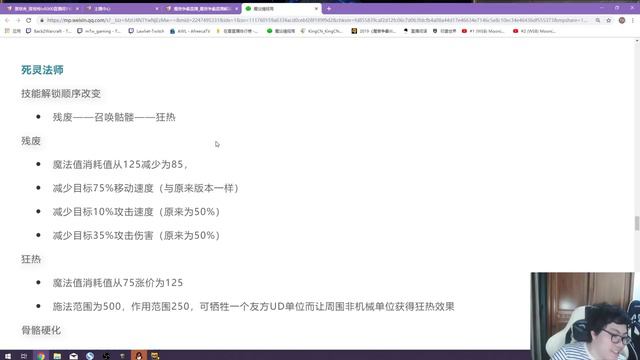Image resolution: width=640 pixels, height=360 pixels.
Task: Close the active green-icon tab
Action: click(x=316, y=9)
